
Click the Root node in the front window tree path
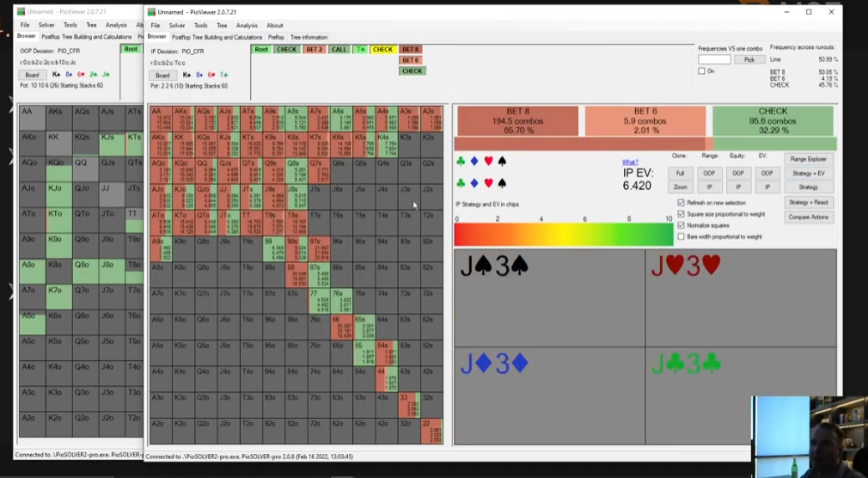click(261, 49)
